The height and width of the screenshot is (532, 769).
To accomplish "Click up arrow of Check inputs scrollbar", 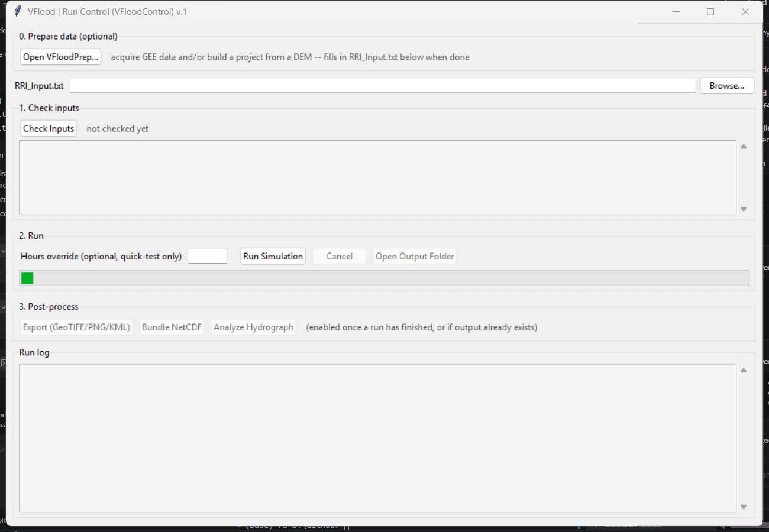I will [744, 147].
